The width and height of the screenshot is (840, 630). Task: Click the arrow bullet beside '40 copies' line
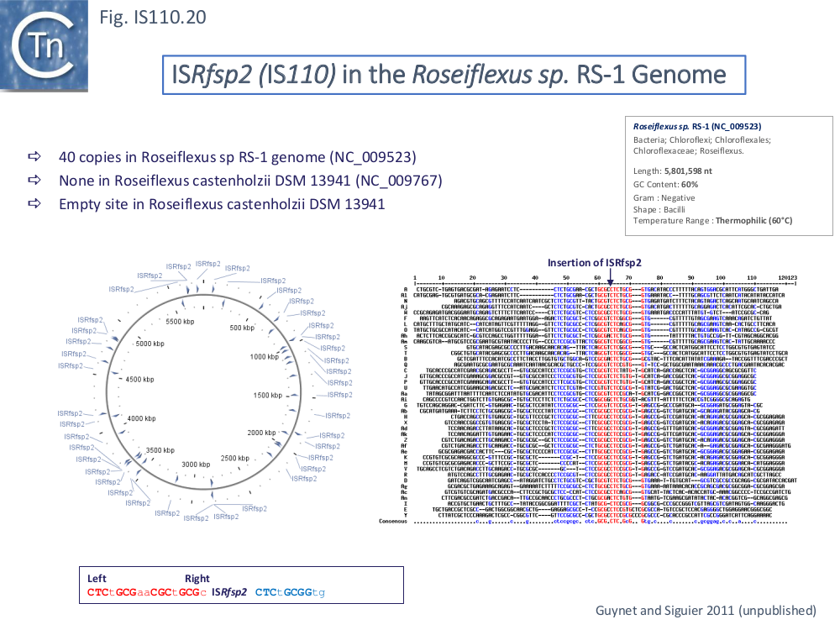[34, 157]
